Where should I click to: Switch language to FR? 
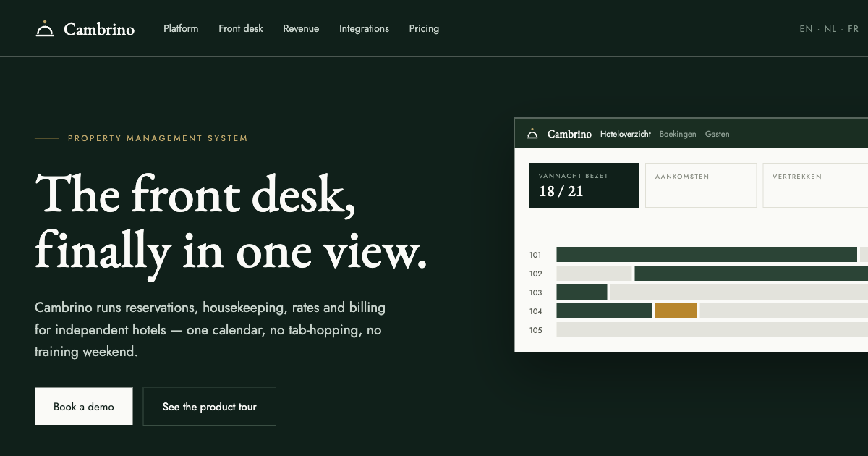853,29
